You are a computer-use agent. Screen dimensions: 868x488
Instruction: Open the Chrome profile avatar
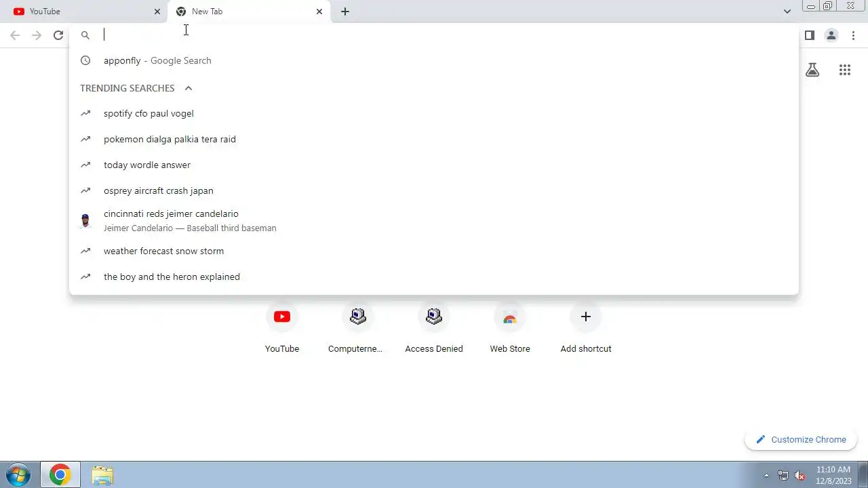(831, 35)
